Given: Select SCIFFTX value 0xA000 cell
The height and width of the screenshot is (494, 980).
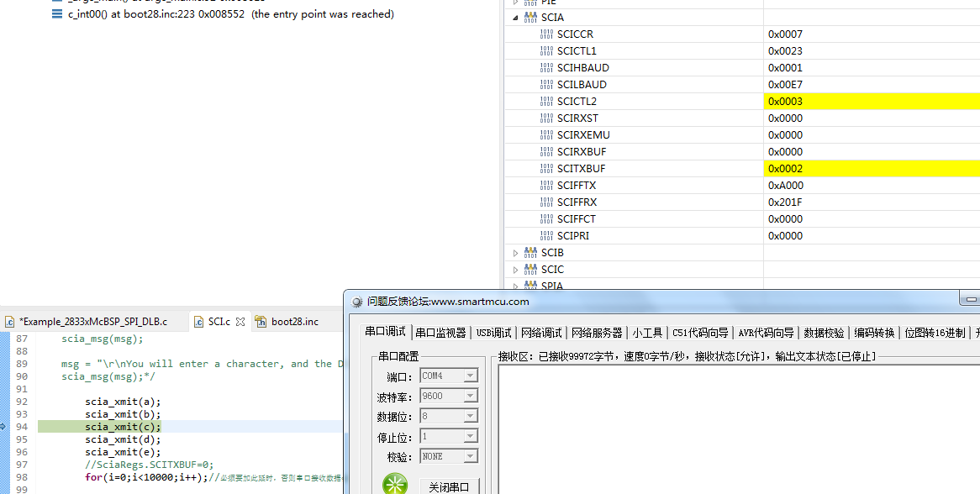Looking at the screenshot, I should (872, 186).
